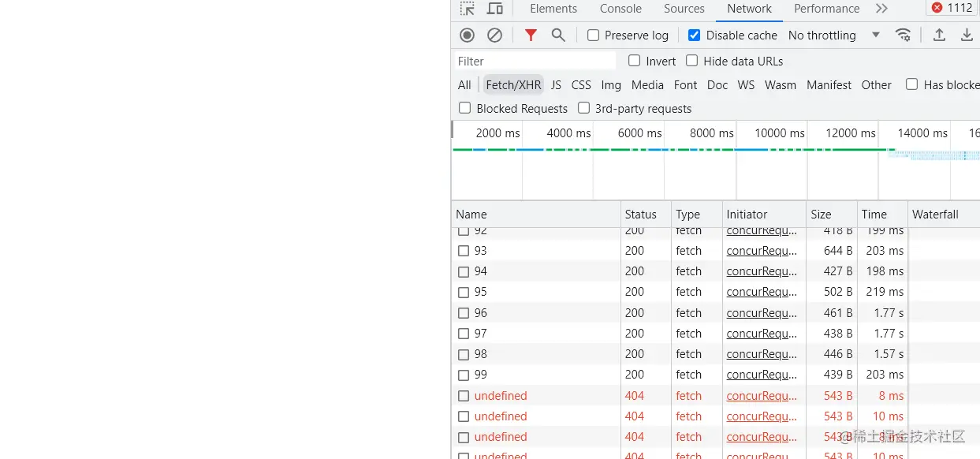This screenshot has height=459, width=980.
Task: Sort by Name column header
Action: point(536,215)
